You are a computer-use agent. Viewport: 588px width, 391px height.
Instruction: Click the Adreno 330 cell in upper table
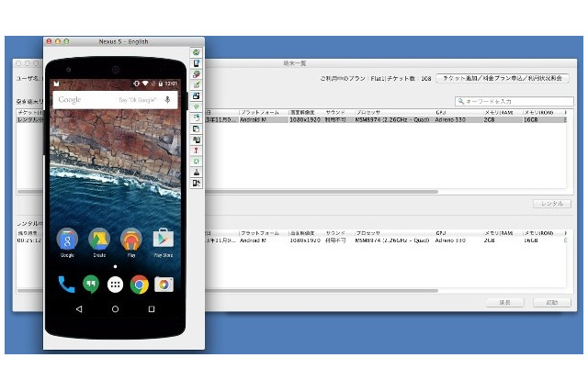tap(450, 120)
